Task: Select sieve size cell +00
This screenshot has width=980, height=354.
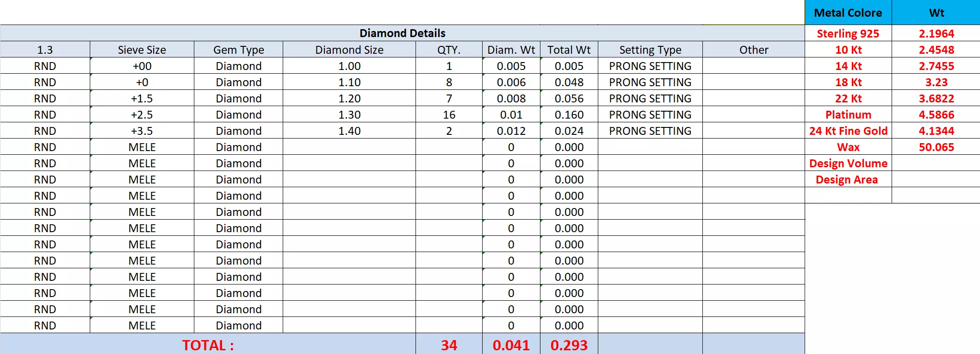Action: [142, 66]
